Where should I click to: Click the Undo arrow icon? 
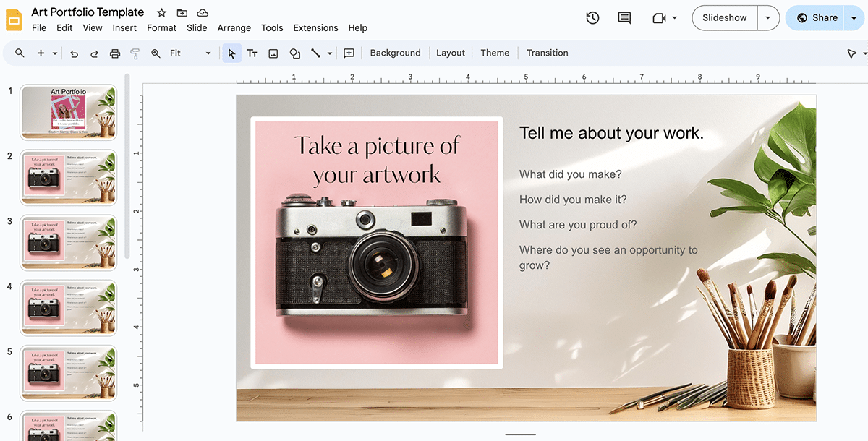pyautogui.click(x=74, y=53)
